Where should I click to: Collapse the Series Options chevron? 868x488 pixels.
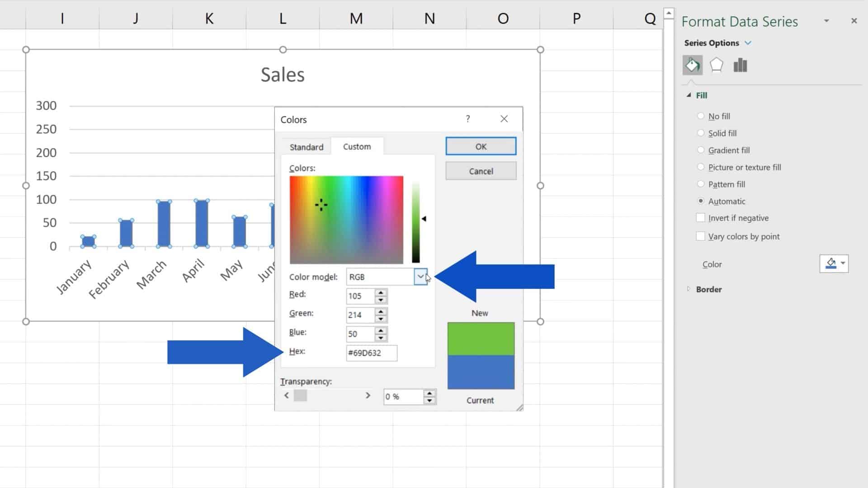[x=749, y=43]
